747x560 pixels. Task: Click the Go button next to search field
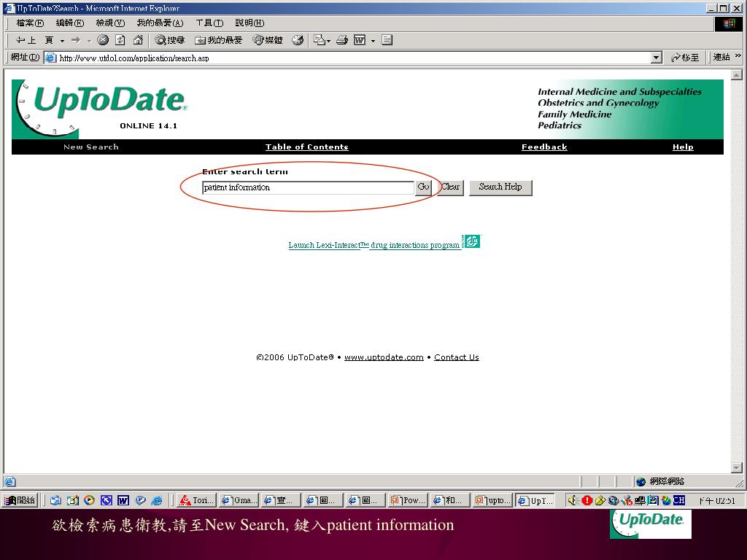tap(423, 187)
